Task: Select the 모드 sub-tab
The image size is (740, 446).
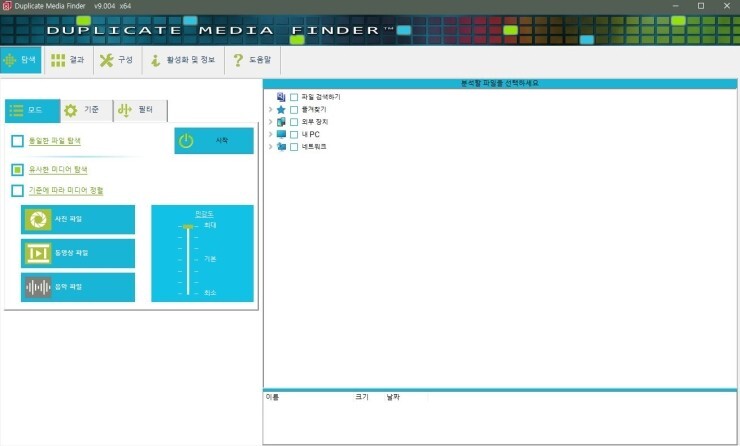Action: pos(33,110)
